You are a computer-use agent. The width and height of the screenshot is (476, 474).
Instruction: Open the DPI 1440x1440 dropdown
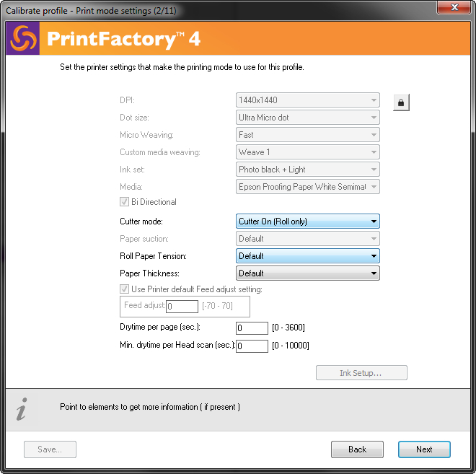307,100
